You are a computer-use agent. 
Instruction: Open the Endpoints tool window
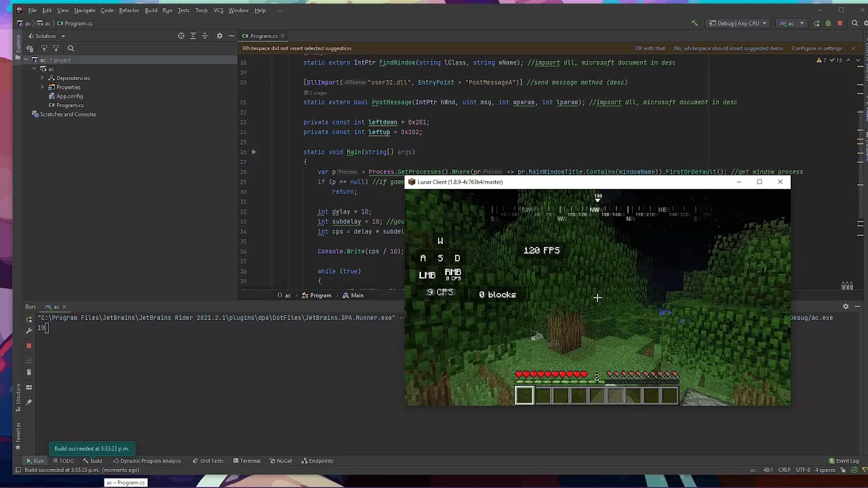(317, 461)
